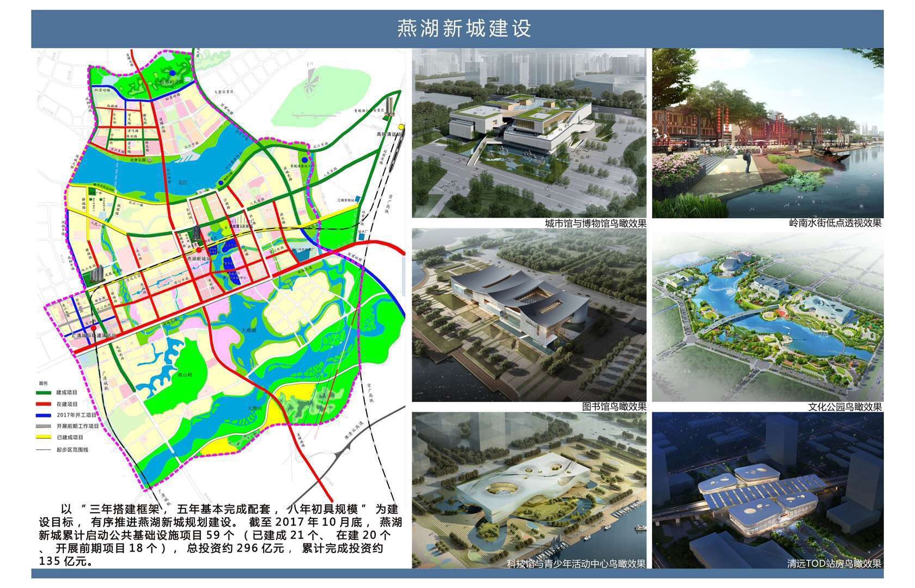Open the 图书馆 aerial rendering image

pos(529,315)
